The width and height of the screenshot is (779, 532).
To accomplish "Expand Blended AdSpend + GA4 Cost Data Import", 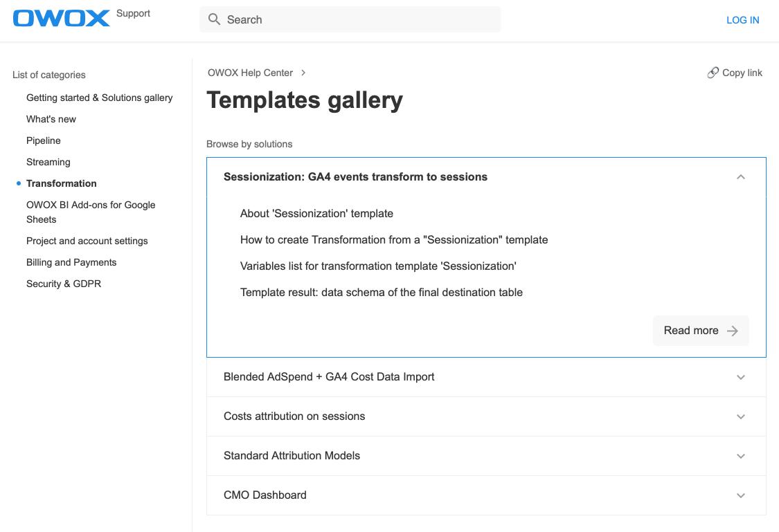I will tap(486, 377).
